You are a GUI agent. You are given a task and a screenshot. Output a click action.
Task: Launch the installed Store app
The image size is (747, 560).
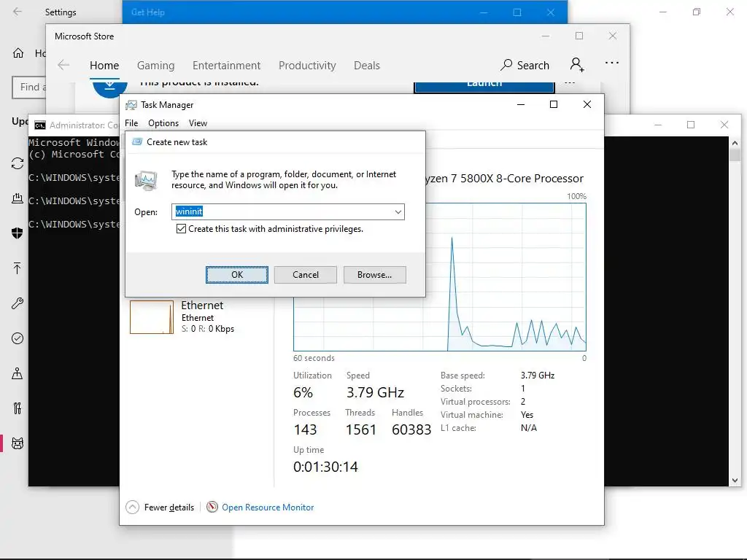tap(484, 87)
